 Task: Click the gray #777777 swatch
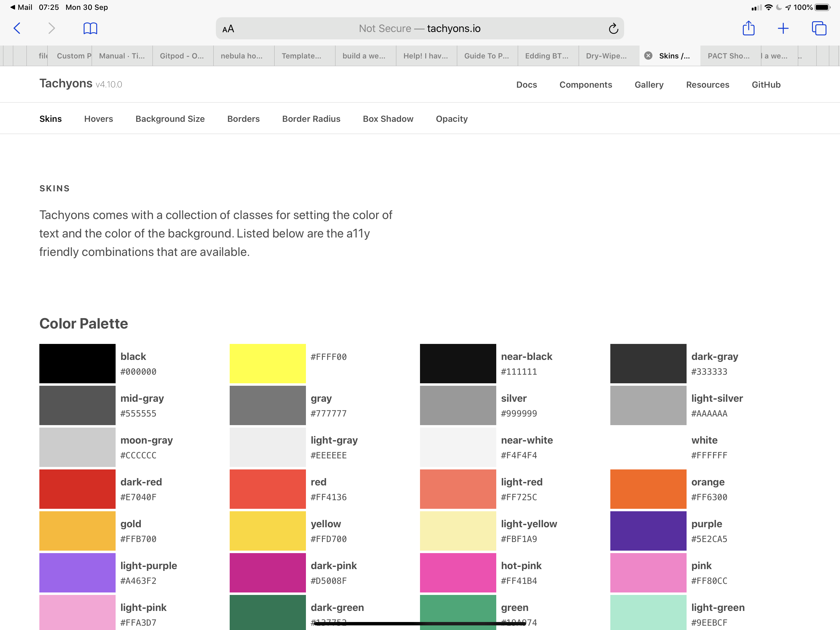268,405
